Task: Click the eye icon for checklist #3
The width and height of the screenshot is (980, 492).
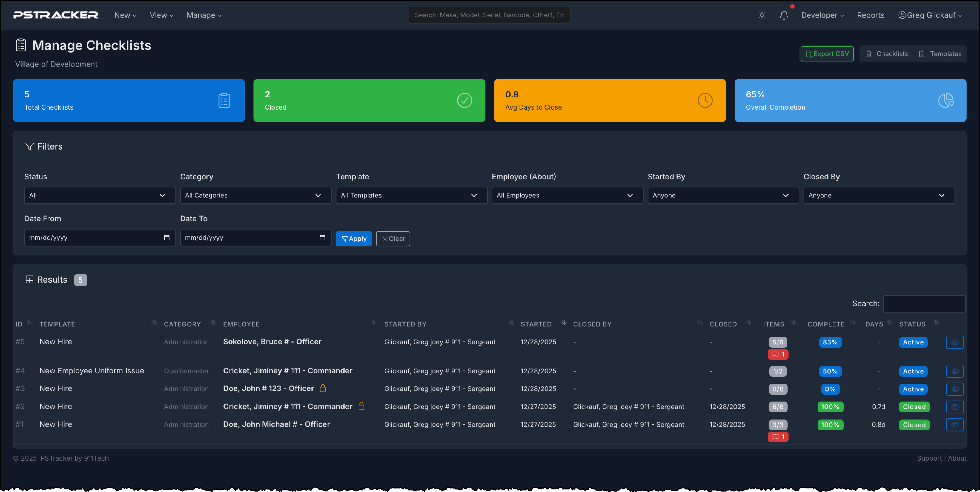Action: pyautogui.click(x=955, y=389)
